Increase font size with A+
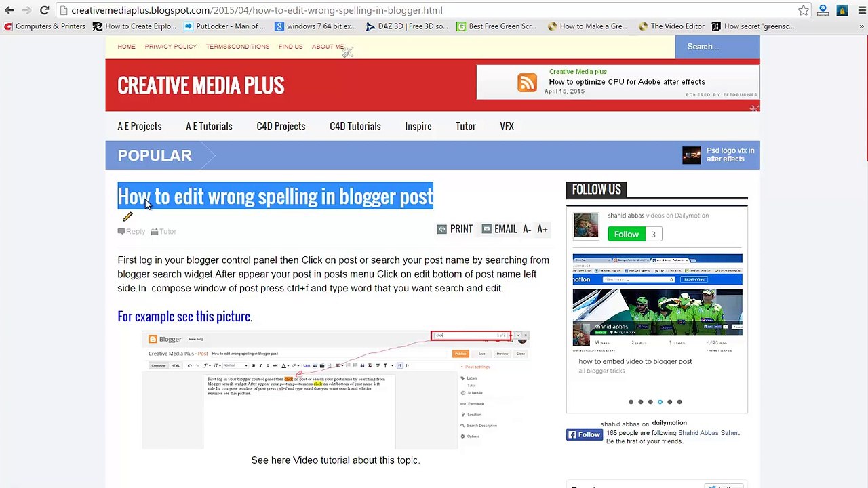 click(x=542, y=230)
